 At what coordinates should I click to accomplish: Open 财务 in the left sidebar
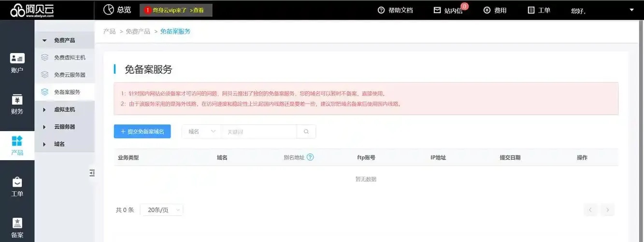pyautogui.click(x=17, y=105)
